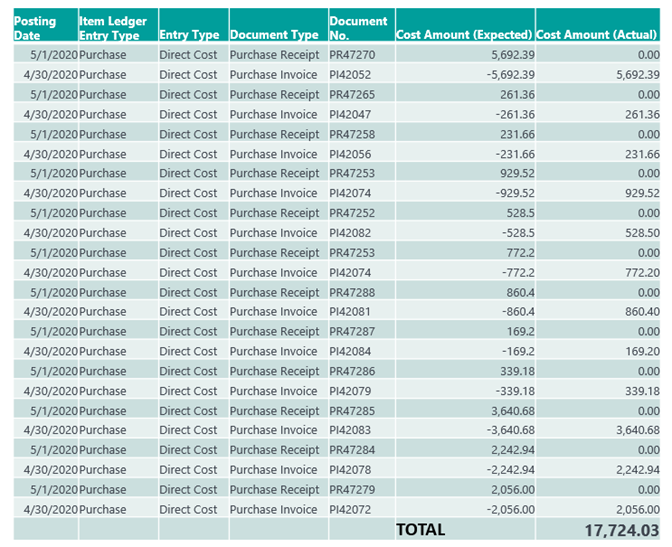This screenshot has height=547, width=672.
Task: Click the -929.52 expected amount cell
Action: point(465,193)
